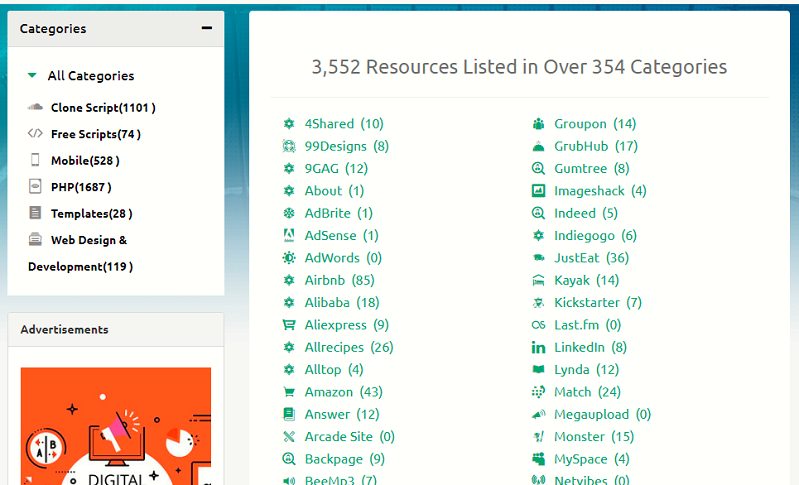Open the PHP(1687) category
Screen dimensions: 799x485
(x=81, y=186)
